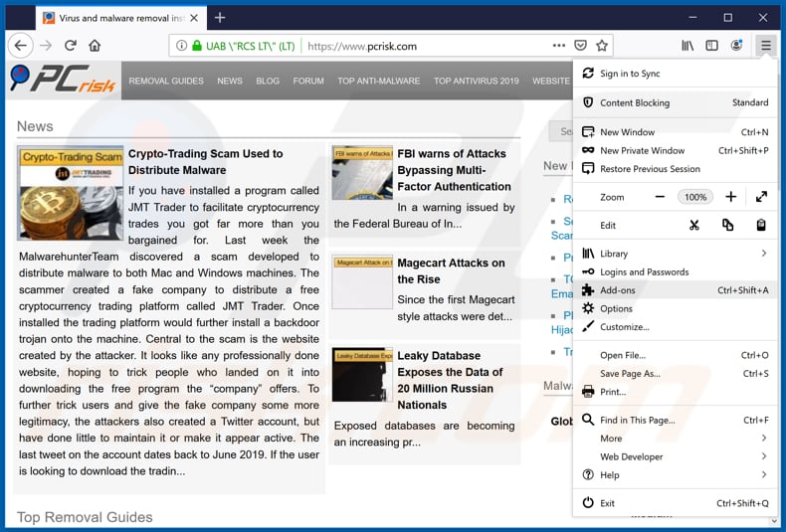Copy selection using the copy icon
The image size is (786, 532).
728,226
